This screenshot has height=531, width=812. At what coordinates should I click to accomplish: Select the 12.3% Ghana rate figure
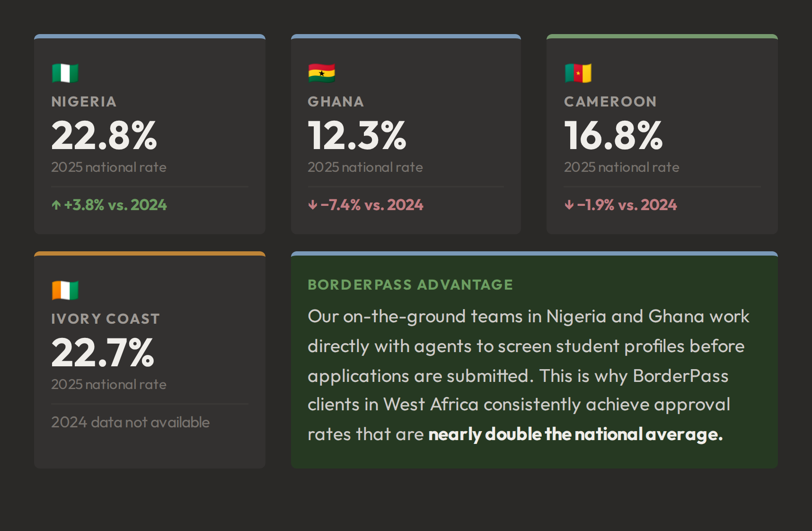click(x=357, y=135)
